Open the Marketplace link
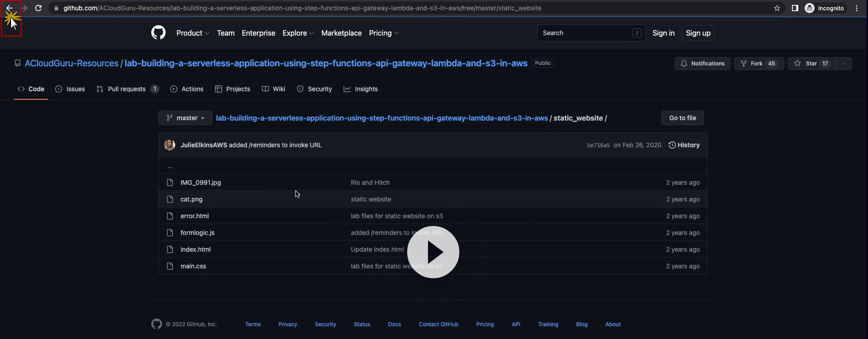 tap(341, 33)
